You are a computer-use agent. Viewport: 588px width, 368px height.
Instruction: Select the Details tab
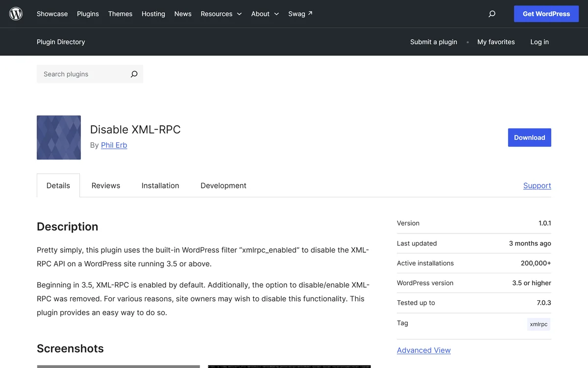click(58, 185)
